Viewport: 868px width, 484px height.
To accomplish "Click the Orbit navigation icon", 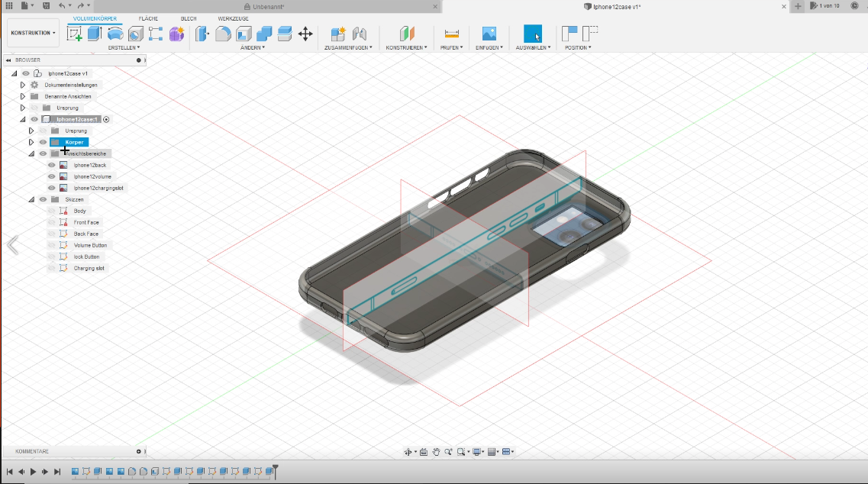I will coord(408,452).
